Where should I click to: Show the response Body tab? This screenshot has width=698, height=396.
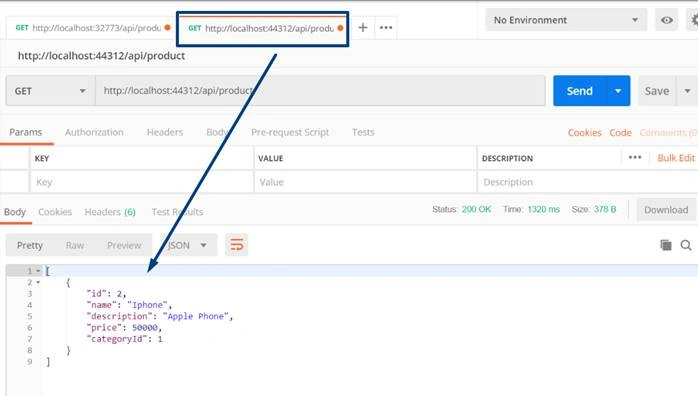pos(15,212)
